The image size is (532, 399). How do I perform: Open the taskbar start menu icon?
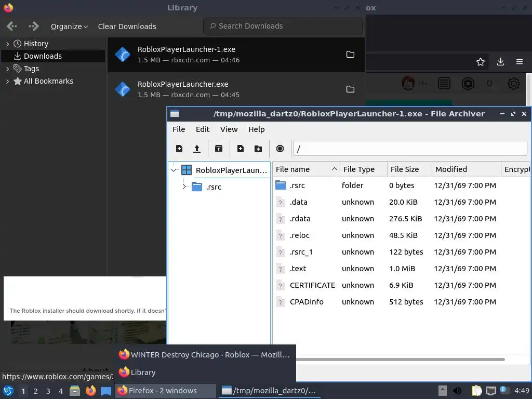point(8,391)
